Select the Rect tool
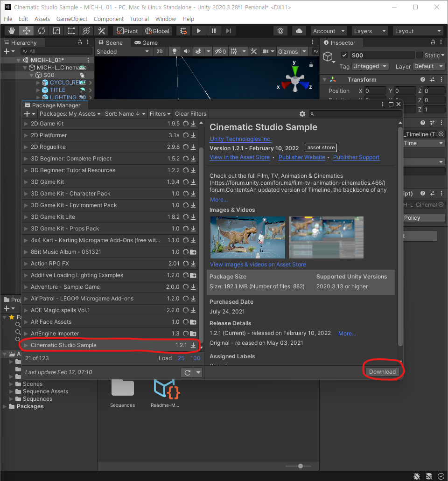 pyautogui.click(x=71, y=31)
